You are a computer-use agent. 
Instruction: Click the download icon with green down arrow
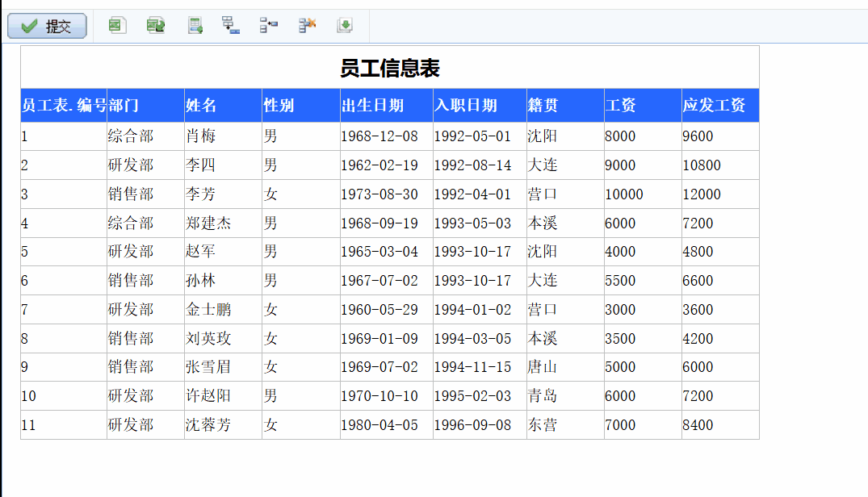pyautogui.click(x=345, y=26)
